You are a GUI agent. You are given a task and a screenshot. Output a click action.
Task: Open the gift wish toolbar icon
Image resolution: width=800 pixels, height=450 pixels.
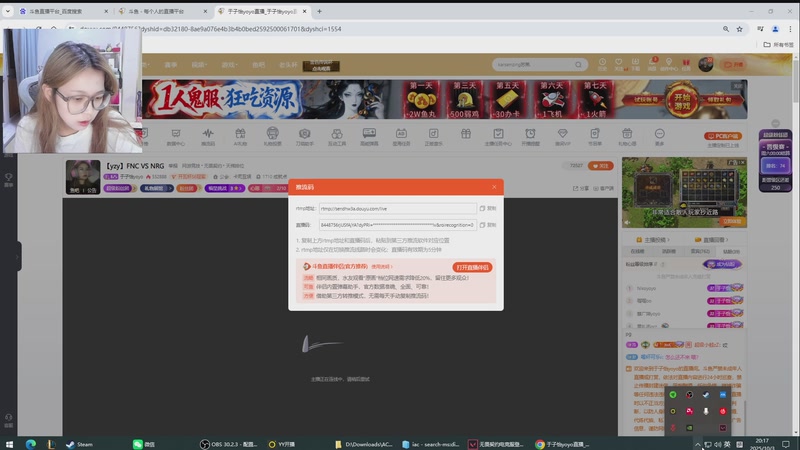[627, 137]
